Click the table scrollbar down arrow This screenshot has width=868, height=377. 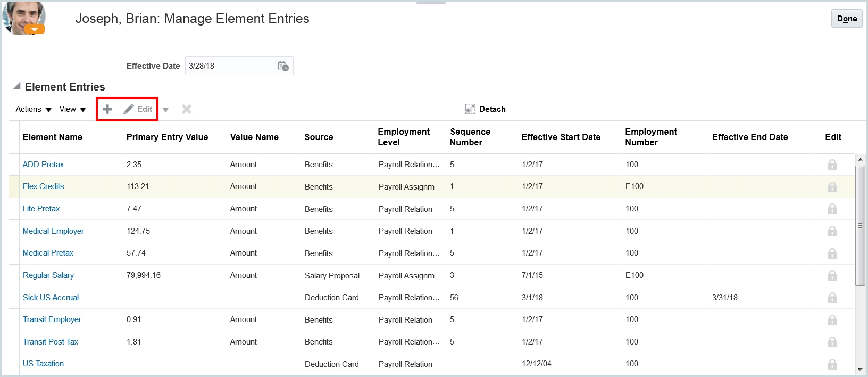click(x=859, y=370)
